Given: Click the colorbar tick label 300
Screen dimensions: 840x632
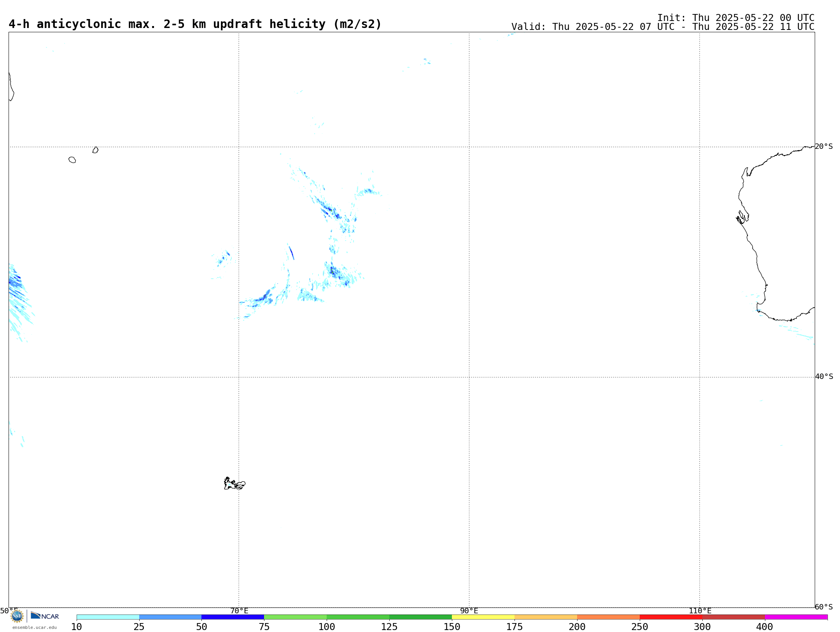Looking at the screenshot, I should point(702,627).
